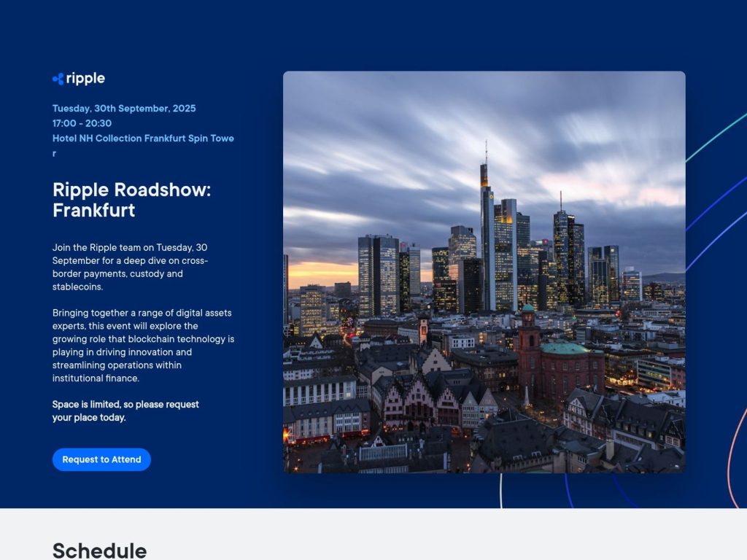Click the digital assets experts paragraph
The image size is (747, 560).
(x=142, y=345)
